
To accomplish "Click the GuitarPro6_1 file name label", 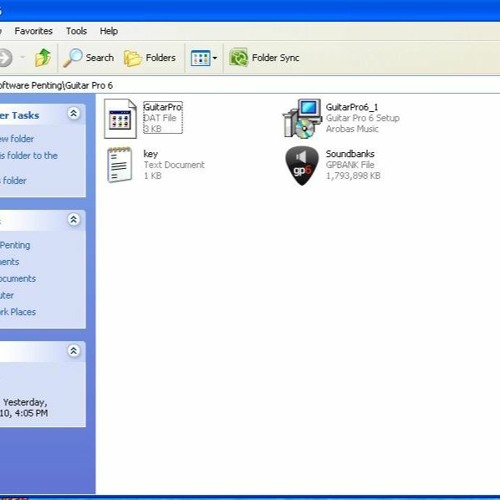I will pyautogui.click(x=352, y=107).
